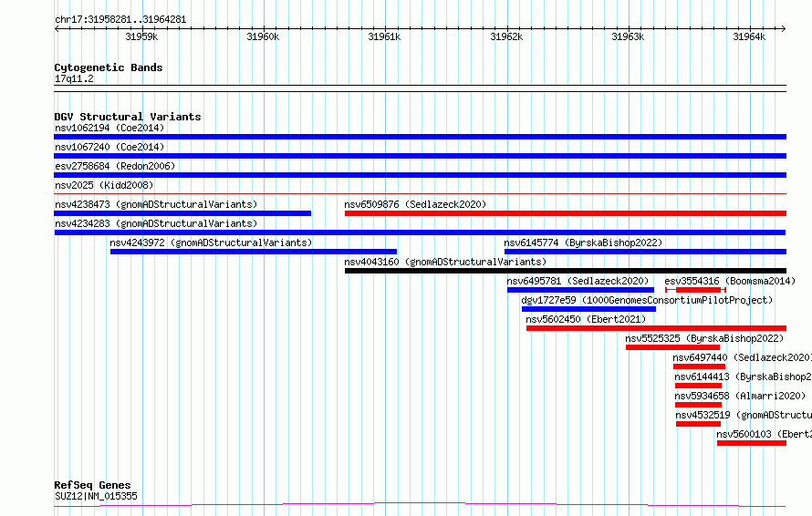Click the red bar under nsv6144413
Image resolution: width=812 pixels, height=516 pixels.
click(x=698, y=386)
